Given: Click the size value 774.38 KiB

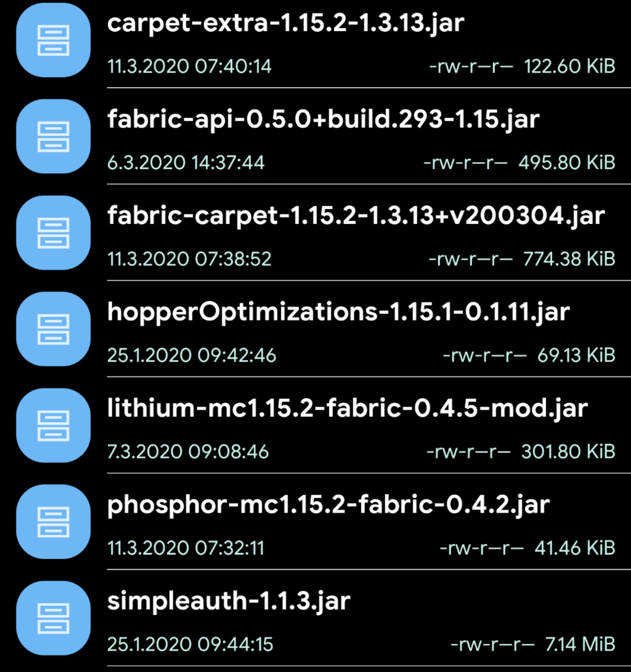Looking at the screenshot, I should [570, 259].
